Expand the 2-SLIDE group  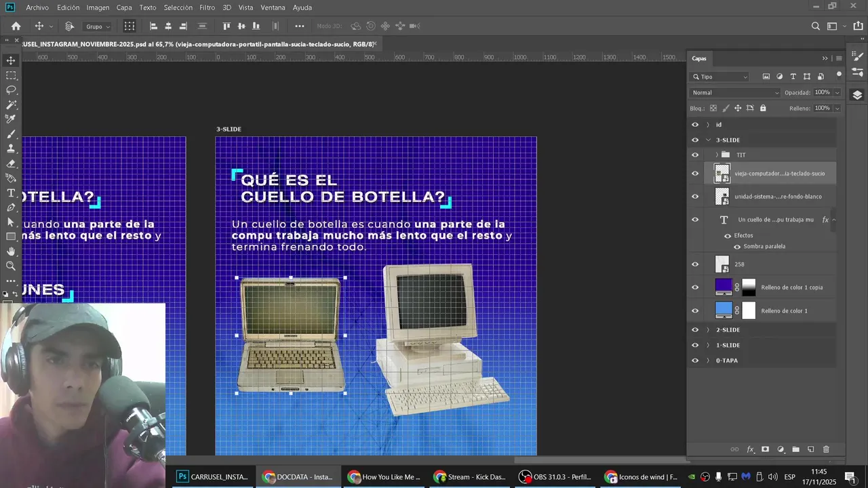point(708,330)
